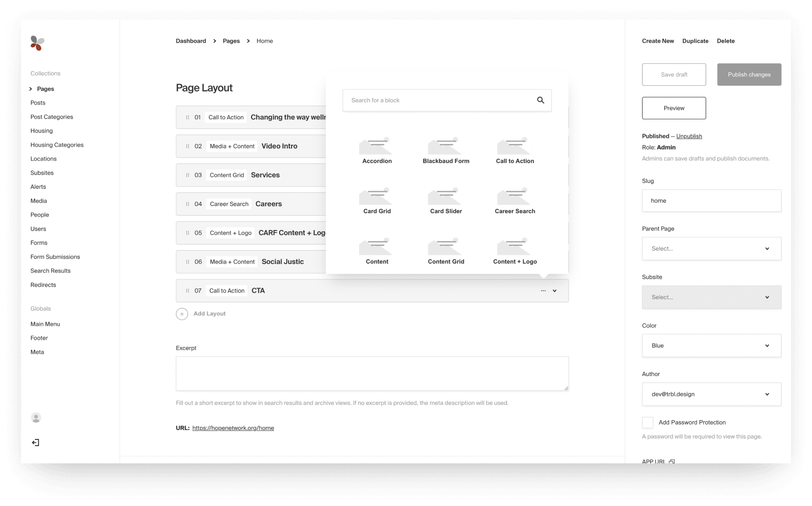Select the Call to Action block icon
This screenshot has height=506, width=812.
pos(514,146)
